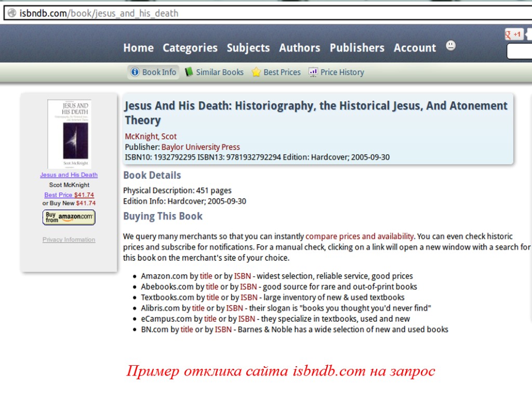Open the Publishers menu item

357,48
